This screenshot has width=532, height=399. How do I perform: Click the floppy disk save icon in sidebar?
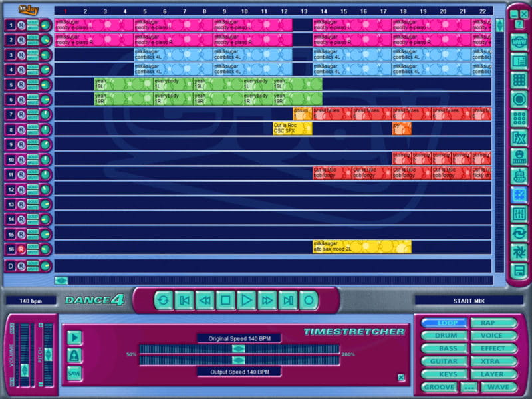coord(519,271)
